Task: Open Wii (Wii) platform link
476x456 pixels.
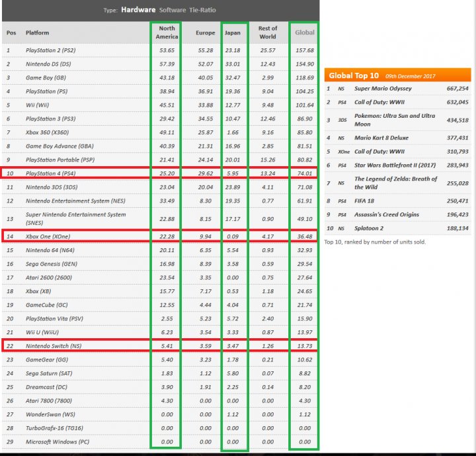Action: pos(37,105)
